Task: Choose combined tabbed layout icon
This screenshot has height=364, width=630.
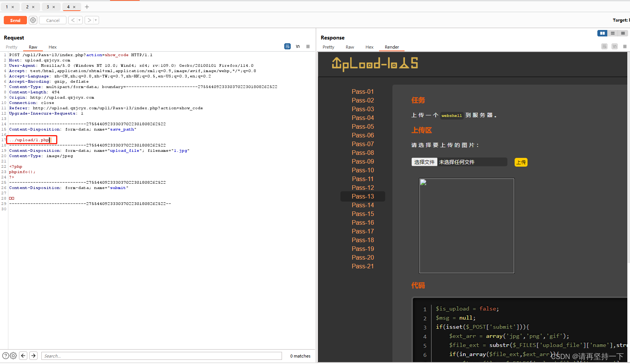Action: point(623,33)
